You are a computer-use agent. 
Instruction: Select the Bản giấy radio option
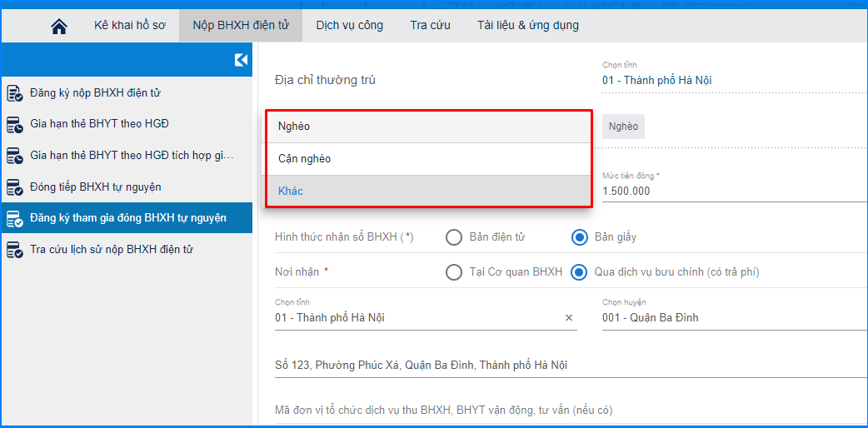click(x=580, y=237)
